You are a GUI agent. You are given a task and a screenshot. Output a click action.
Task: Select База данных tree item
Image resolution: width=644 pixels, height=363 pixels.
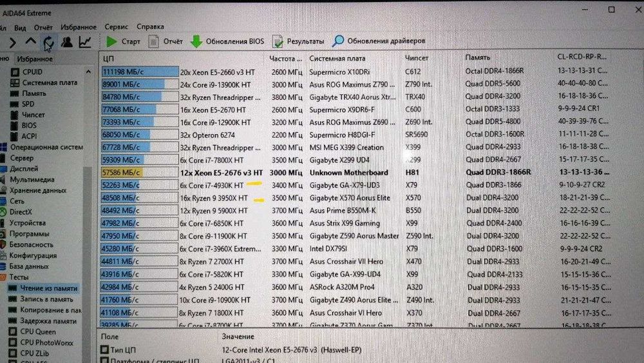coord(24,266)
